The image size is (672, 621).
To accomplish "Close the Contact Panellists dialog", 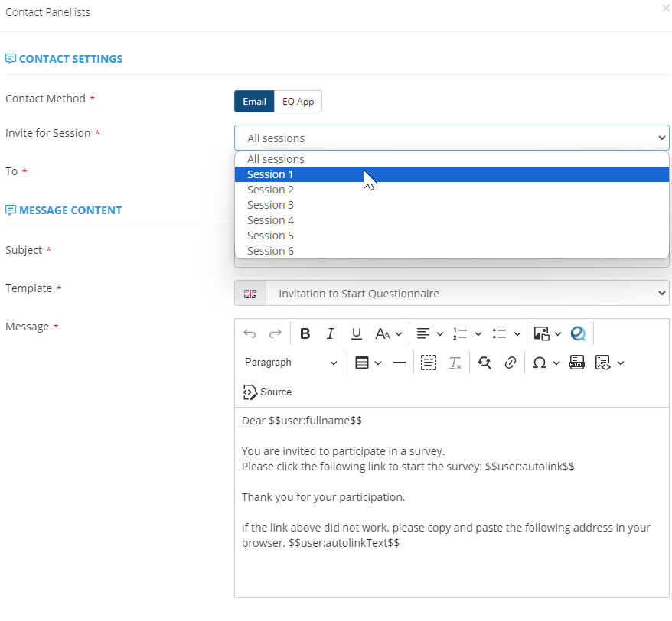I will pos(664,8).
